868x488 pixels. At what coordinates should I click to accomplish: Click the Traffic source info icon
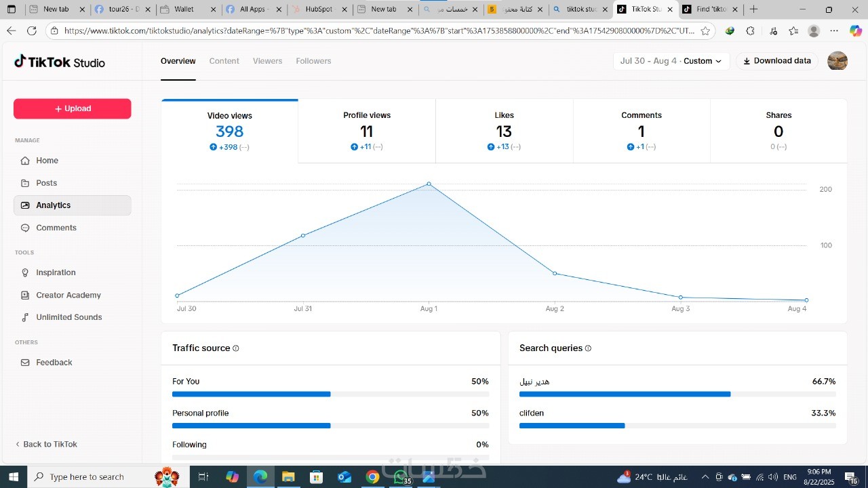coord(236,348)
